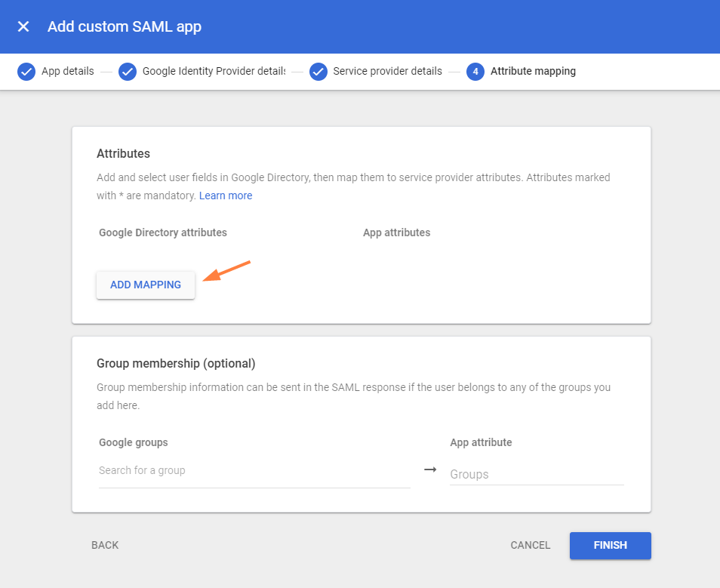The width and height of the screenshot is (720, 588).
Task: Click the Groups app attribute field
Action: coord(536,474)
